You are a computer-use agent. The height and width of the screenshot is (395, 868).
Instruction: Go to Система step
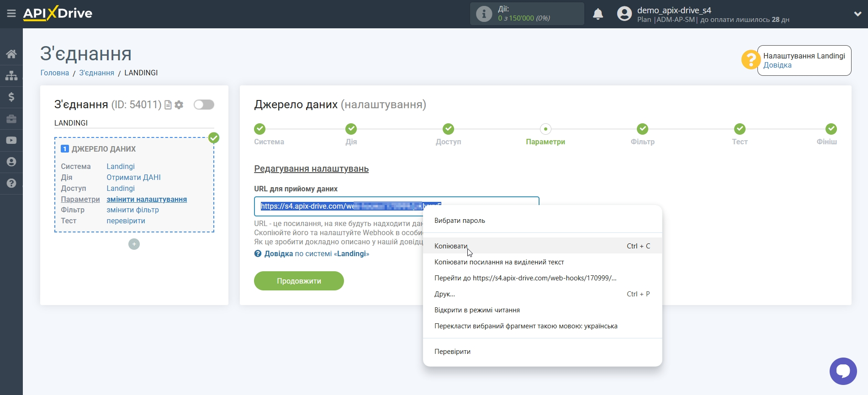[x=260, y=129]
